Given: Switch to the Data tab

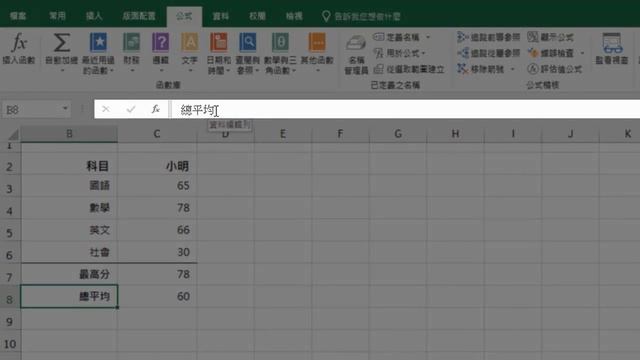Looking at the screenshot, I should pyautogui.click(x=220, y=16).
